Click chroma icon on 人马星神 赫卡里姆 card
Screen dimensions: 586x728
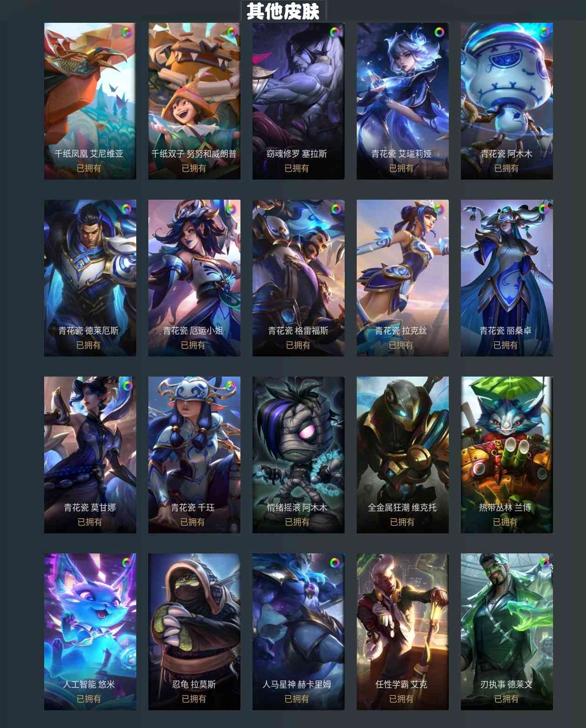click(x=335, y=563)
